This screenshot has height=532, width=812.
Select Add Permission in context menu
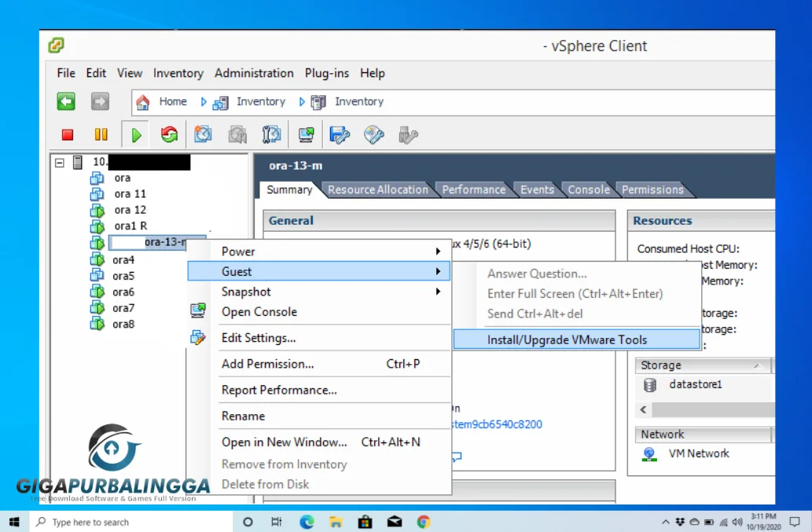click(x=318, y=365)
